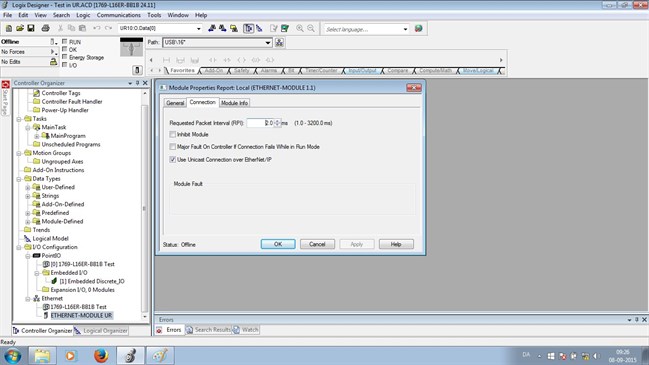Open the Communications menu
The image size is (649, 365).
pos(119,15)
